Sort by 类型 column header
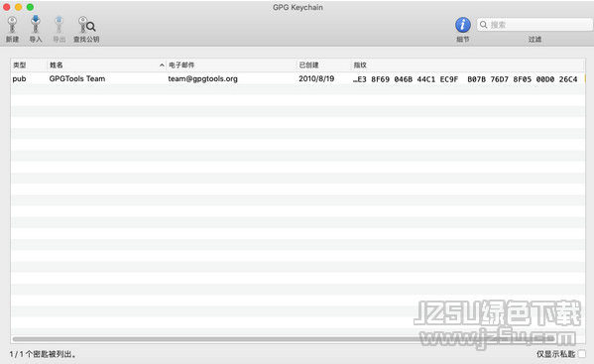This screenshot has width=594, height=364. coord(20,65)
